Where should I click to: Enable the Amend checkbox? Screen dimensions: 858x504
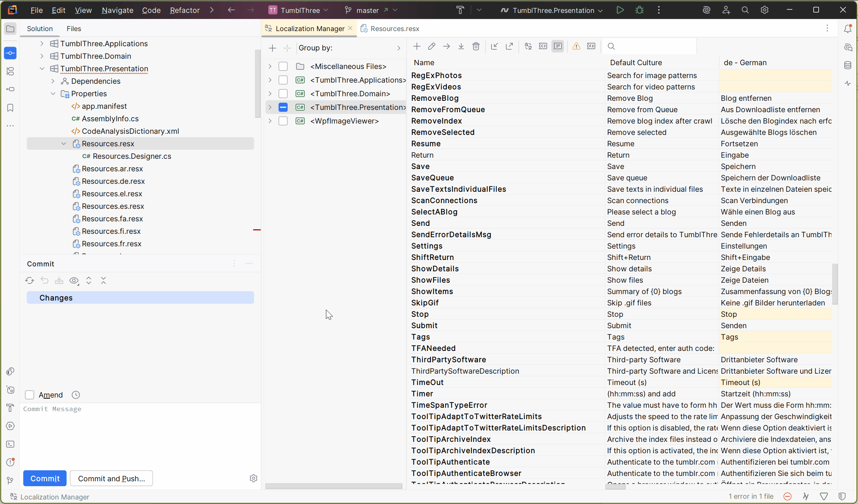(30, 395)
